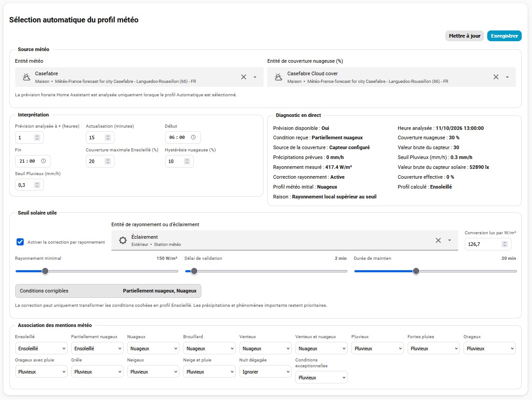
Task: Click the Durée de maintien slider handle
Action: coord(416,271)
